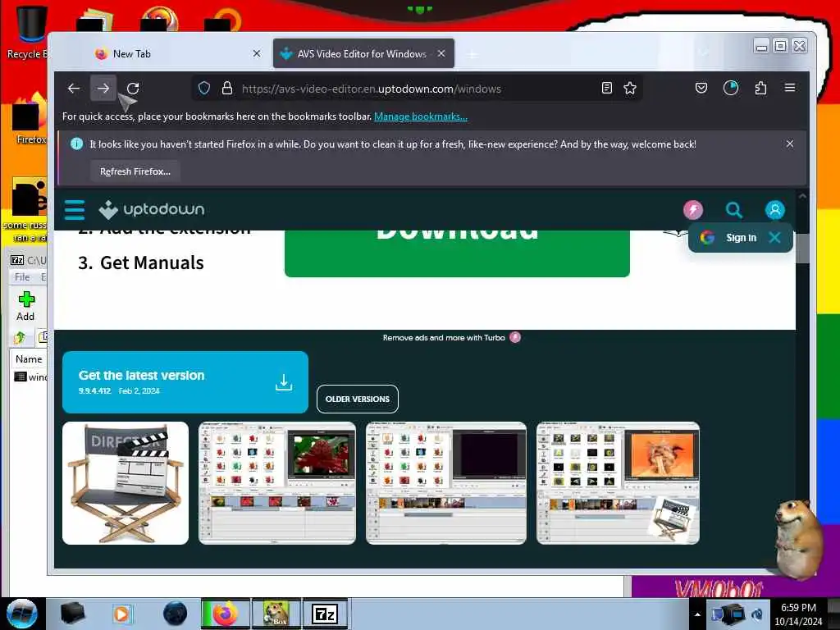This screenshot has width=840, height=630.
Task: Open OLDER VERSIONS button
Action: tap(358, 399)
